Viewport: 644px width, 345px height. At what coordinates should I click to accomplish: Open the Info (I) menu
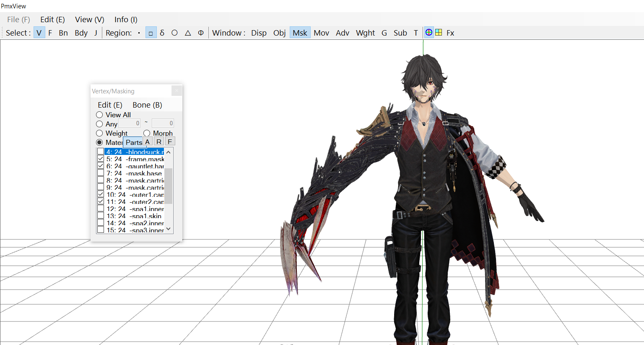point(126,20)
